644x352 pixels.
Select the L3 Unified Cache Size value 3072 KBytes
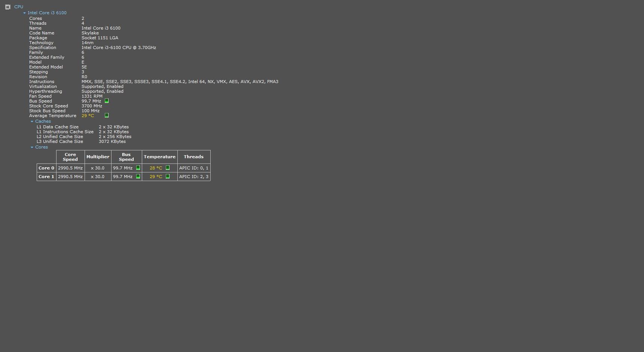pos(112,141)
